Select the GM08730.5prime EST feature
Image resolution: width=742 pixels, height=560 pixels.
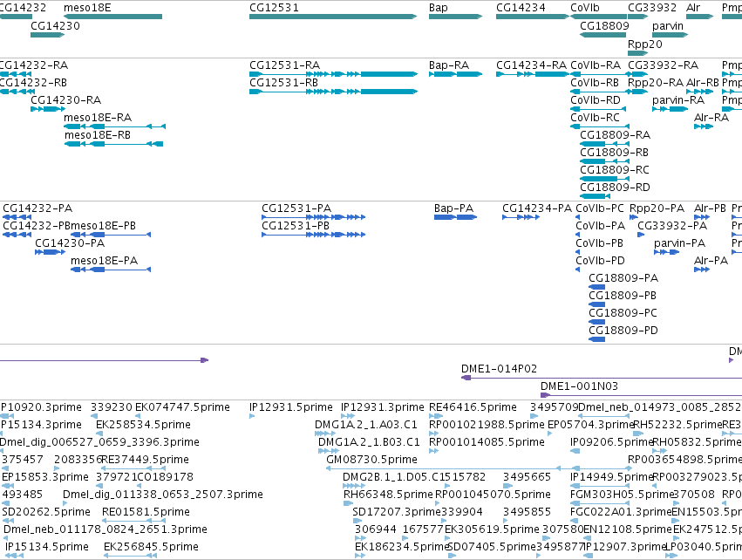(479, 468)
